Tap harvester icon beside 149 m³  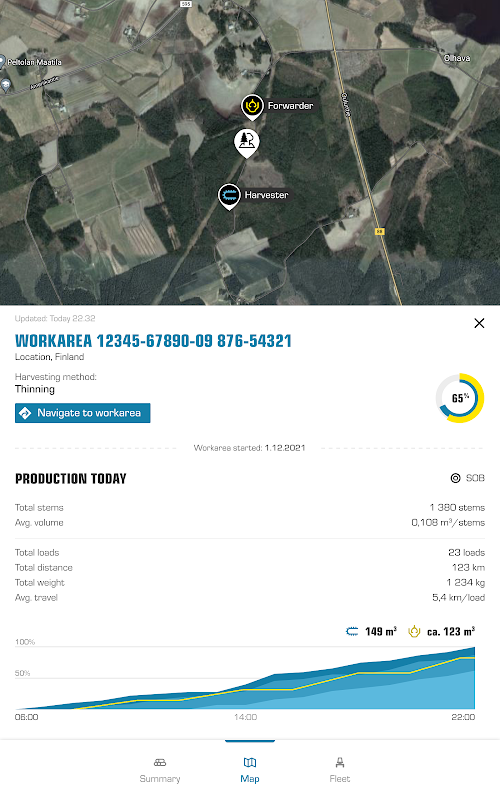coord(352,632)
